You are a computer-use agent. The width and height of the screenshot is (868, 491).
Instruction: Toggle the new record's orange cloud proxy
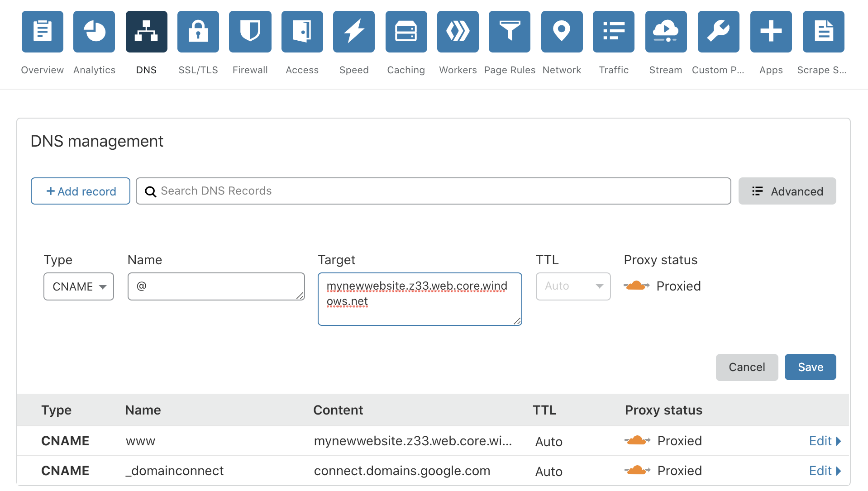click(x=636, y=286)
